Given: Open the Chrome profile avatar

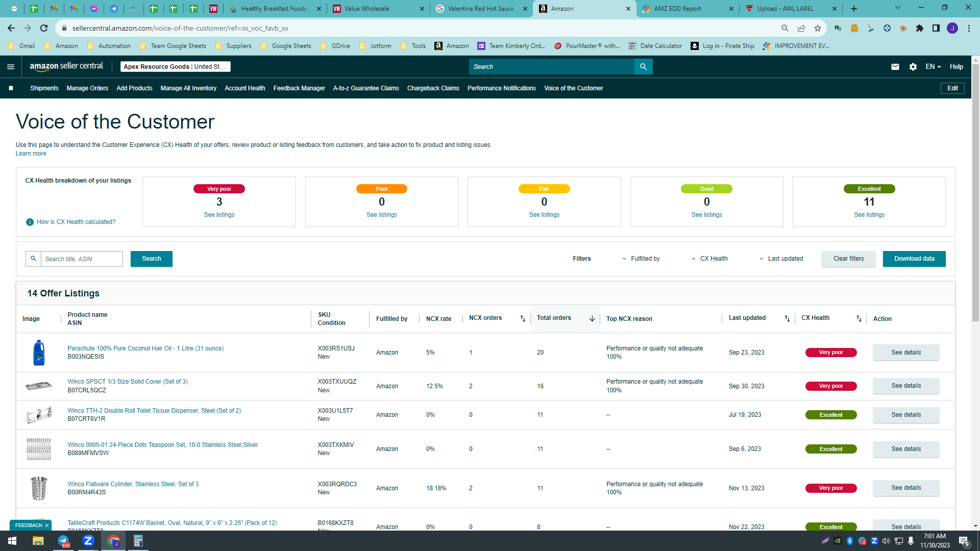Looking at the screenshot, I should 952,28.
